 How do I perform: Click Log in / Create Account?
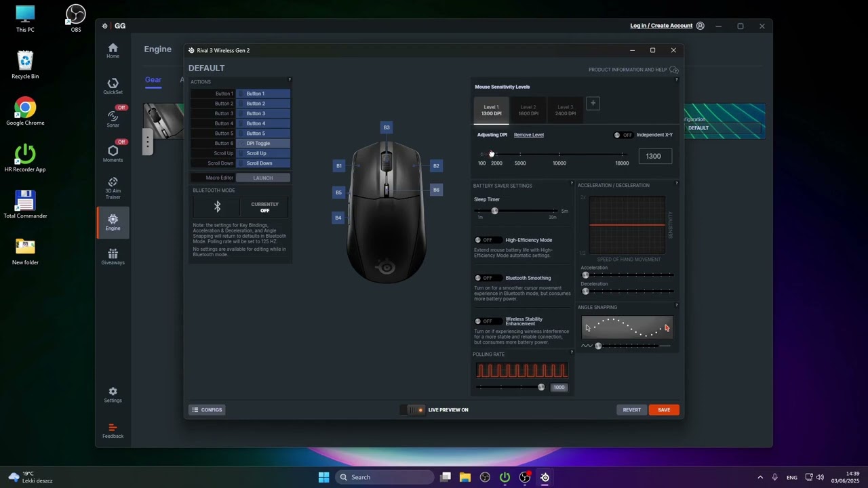click(x=661, y=26)
